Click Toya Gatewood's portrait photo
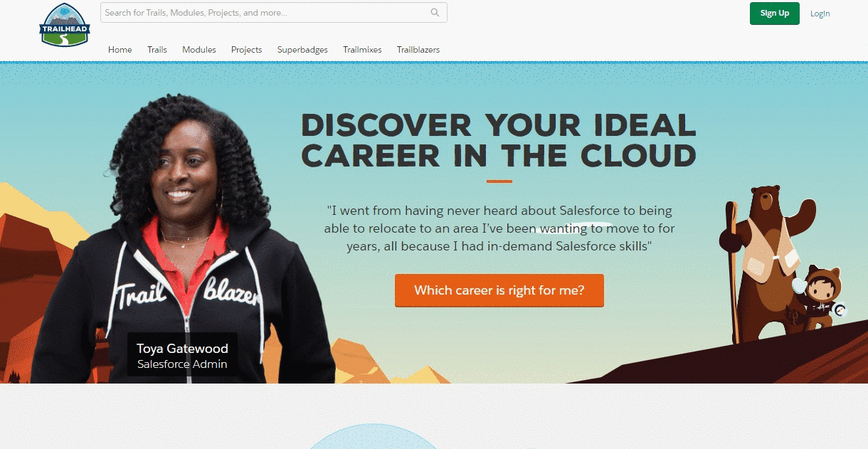 click(x=184, y=242)
